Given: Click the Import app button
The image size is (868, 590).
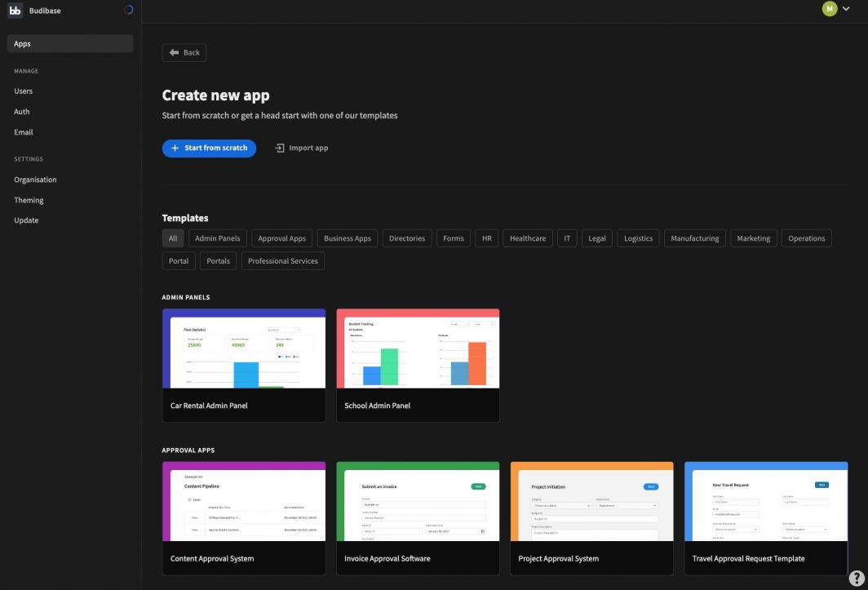Looking at the screenshot, I should [x=302, y=149].
